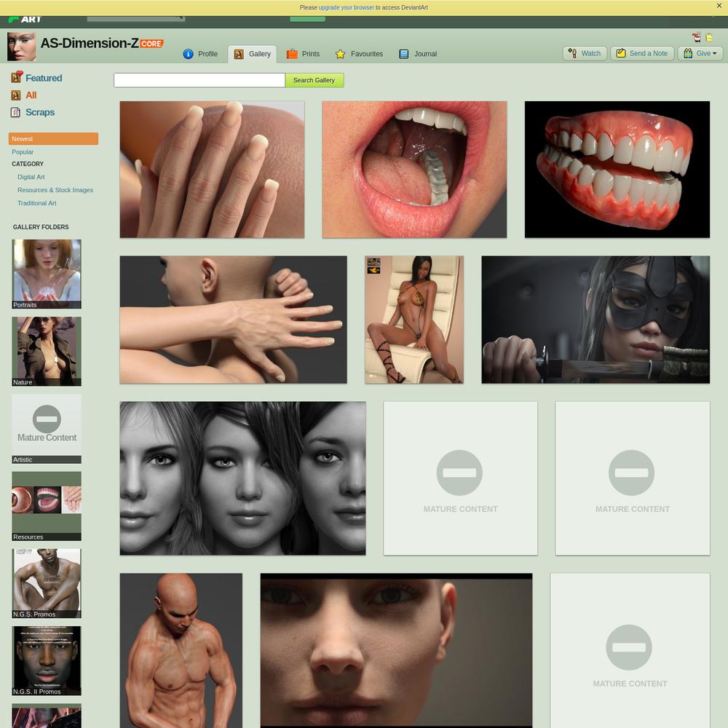Sort gallery by Newest
The height and width of the screenshot is (728, 728).
[53, 139]
